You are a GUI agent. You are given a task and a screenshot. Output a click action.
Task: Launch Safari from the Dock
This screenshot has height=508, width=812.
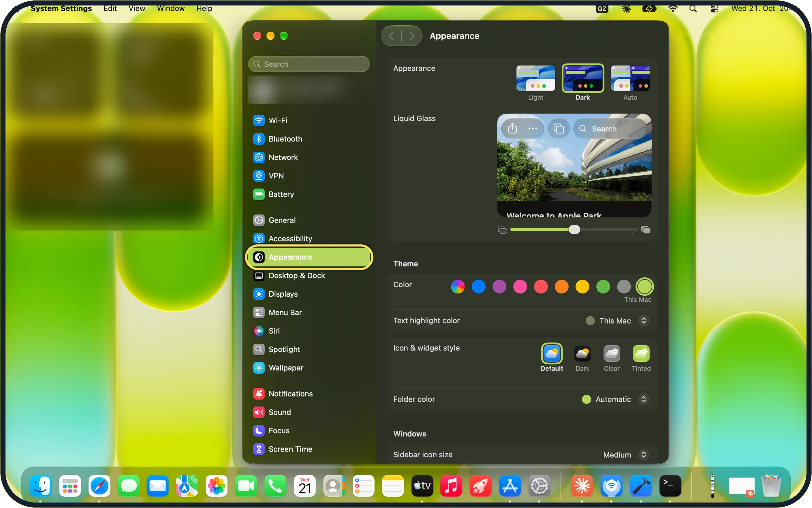[99, 486]
